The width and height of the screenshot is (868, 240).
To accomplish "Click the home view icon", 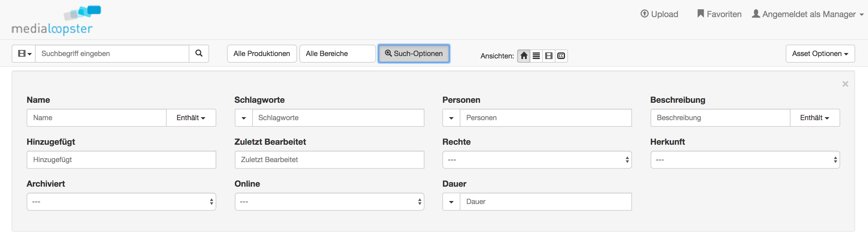I will pyautogui.click(x=524, y=56).
